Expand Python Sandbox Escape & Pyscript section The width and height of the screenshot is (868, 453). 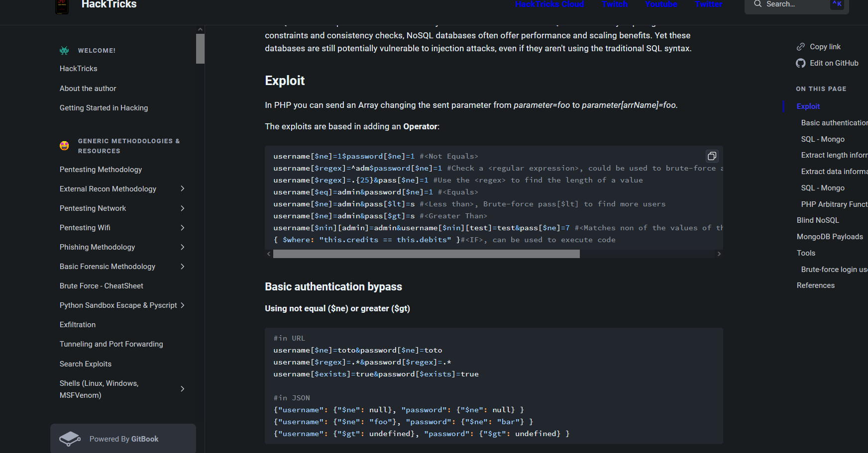tap(183, 305)
